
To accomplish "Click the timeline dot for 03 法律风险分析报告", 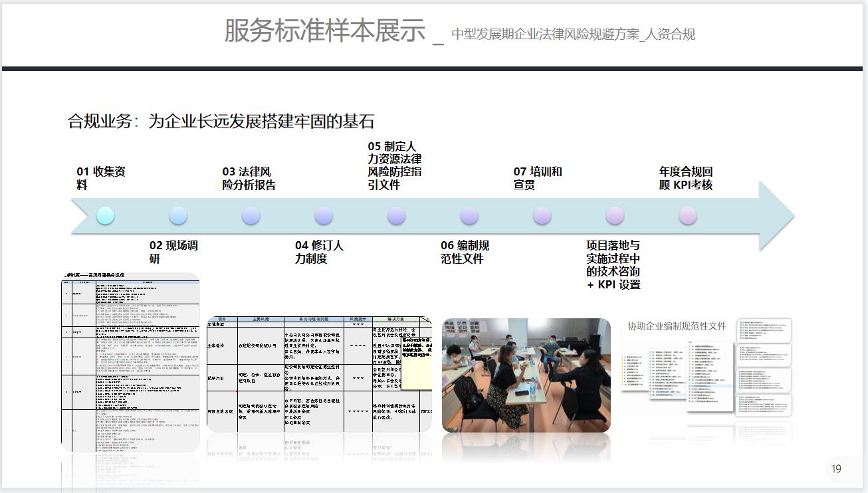I will [251, 216].
